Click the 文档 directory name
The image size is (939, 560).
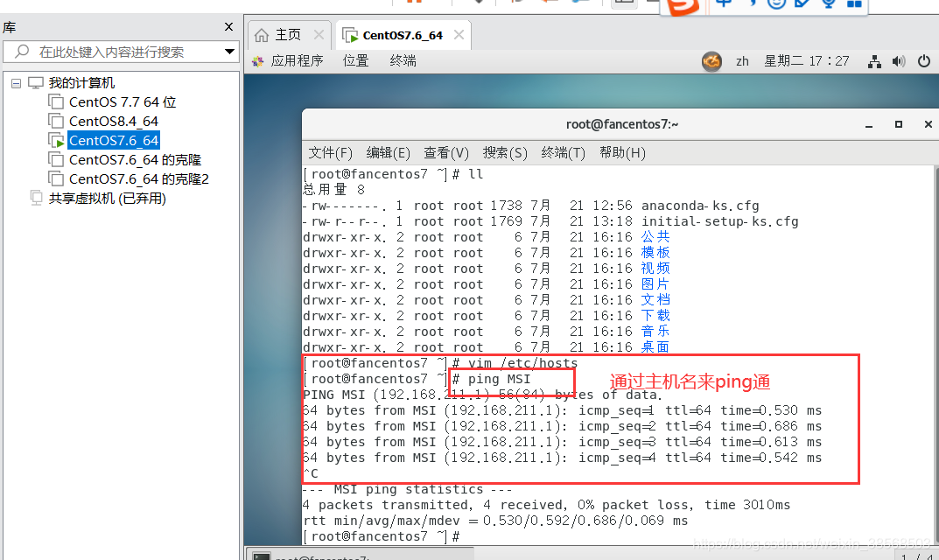click(x=655, y=299)
